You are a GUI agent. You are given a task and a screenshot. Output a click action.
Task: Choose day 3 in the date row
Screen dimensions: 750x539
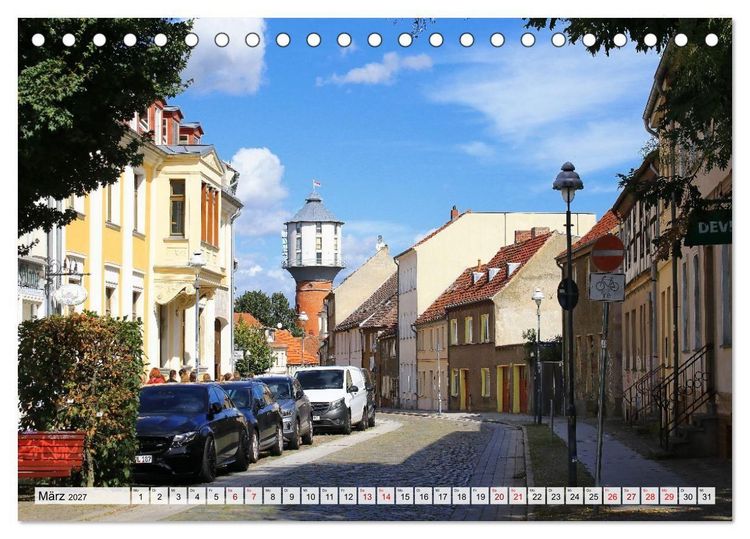click(x=178, y=495)
